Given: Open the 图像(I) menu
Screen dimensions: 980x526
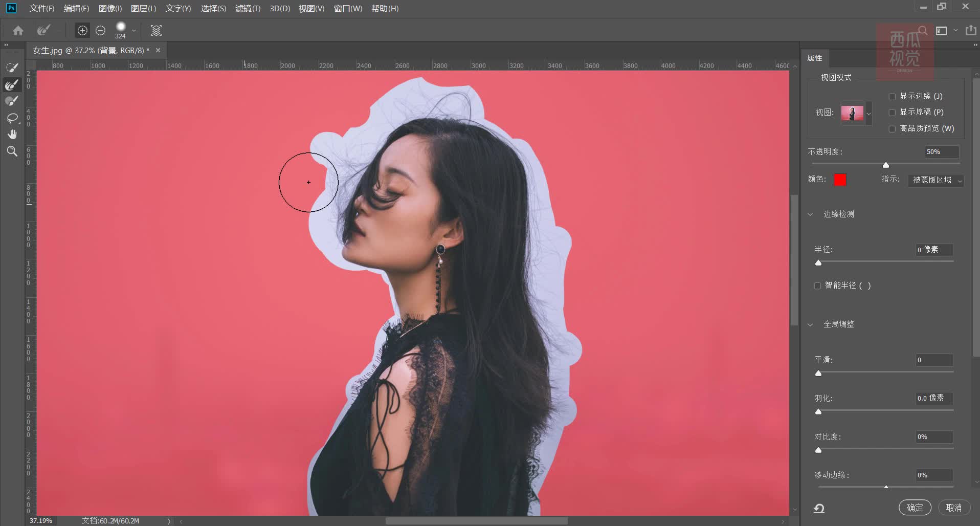Looking at the screenshot, I should click(x=110, y=8).
